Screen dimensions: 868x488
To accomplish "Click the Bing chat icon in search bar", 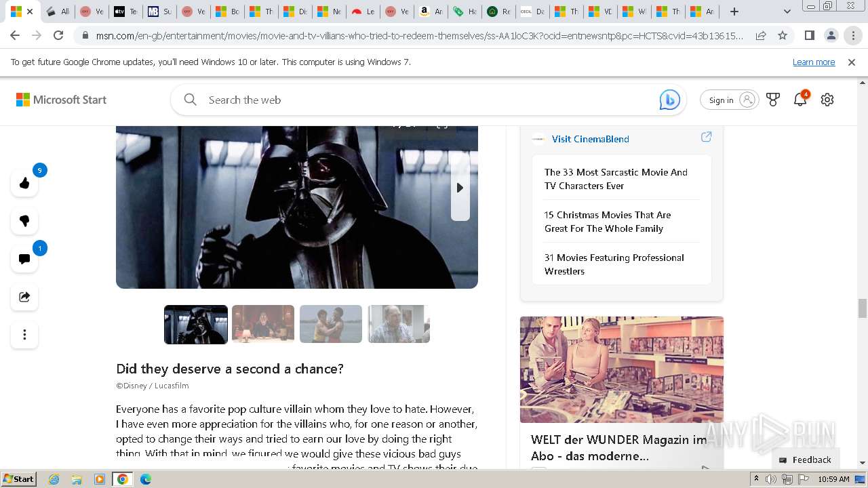I will click(669, 100).
